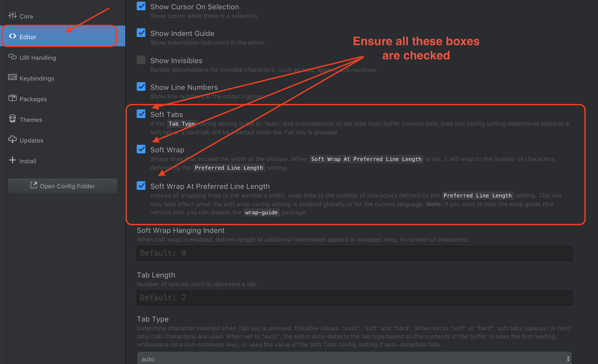
Task: Disable Show Line Numbers checkbox
Action: point(141,87)
